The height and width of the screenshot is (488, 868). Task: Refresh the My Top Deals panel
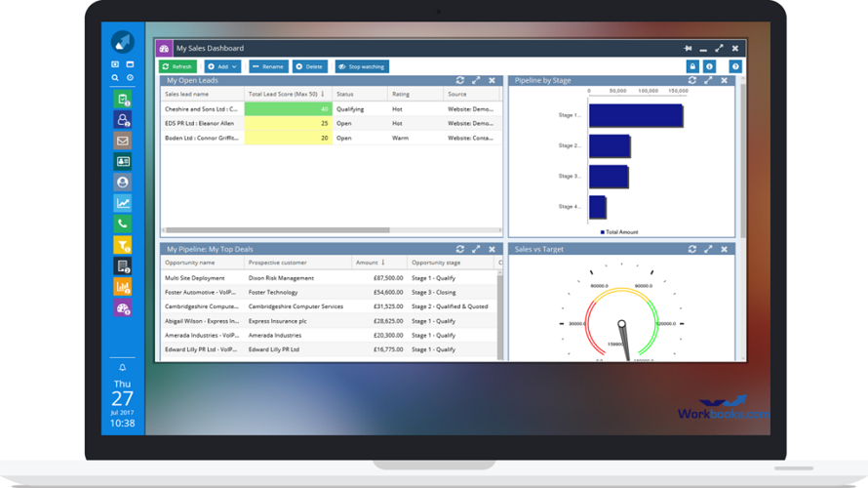(460, 249)
